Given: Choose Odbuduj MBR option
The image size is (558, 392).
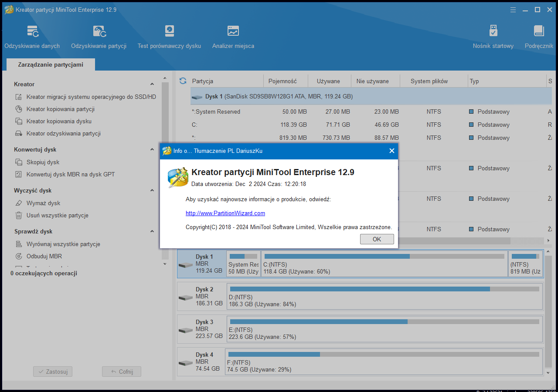Looking at the screenshot, I should tap(38, 257).
